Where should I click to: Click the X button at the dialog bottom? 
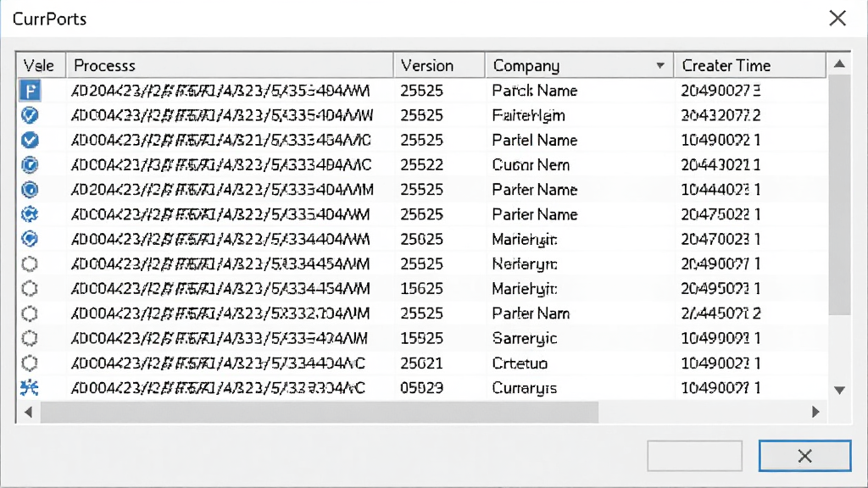pos(805,456)
